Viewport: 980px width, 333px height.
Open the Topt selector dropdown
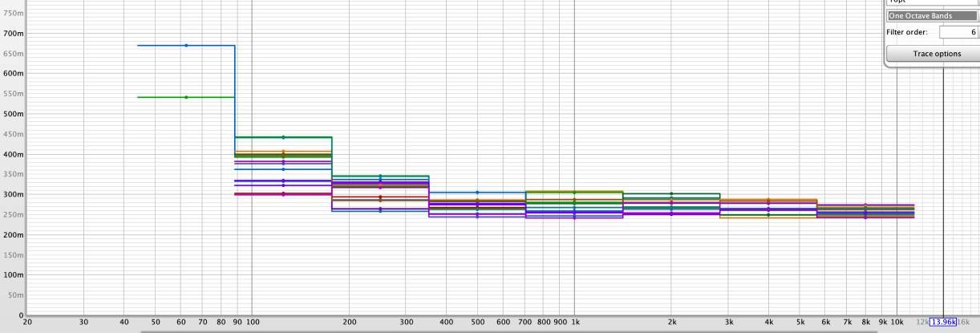tap(931, 2)
